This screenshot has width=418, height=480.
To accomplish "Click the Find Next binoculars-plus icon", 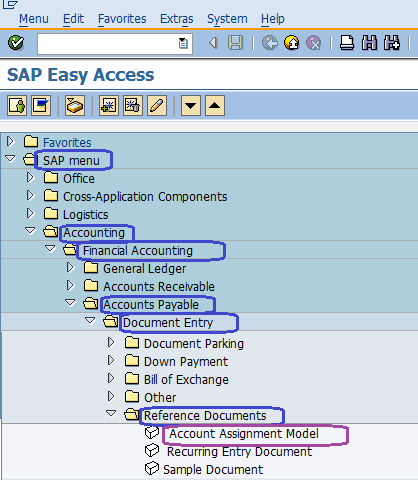I will 392,43.
